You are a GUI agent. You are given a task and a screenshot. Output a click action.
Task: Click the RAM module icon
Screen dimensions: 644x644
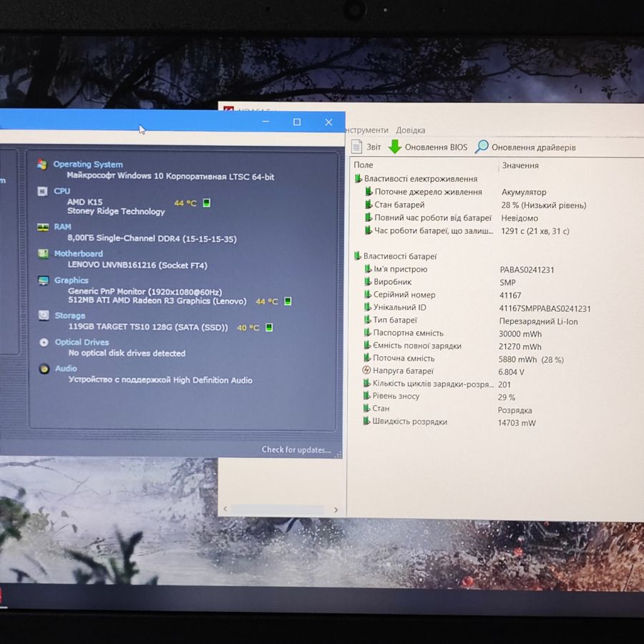point(43,227)
